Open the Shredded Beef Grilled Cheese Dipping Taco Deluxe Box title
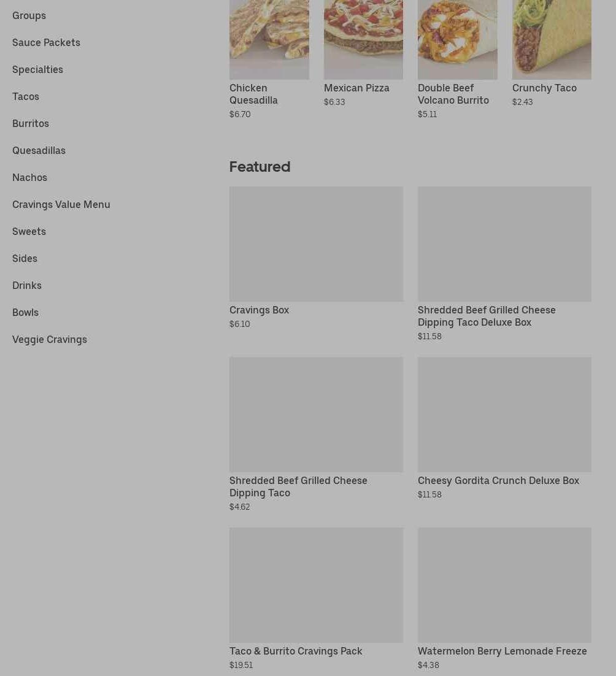This screenshot has width=616, height=676. tap(487, 316)
